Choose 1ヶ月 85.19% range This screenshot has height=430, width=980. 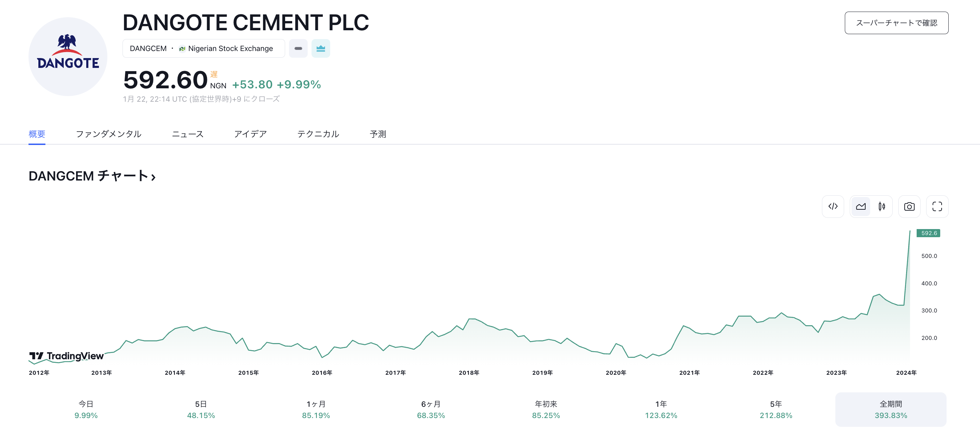pos(316,410)
